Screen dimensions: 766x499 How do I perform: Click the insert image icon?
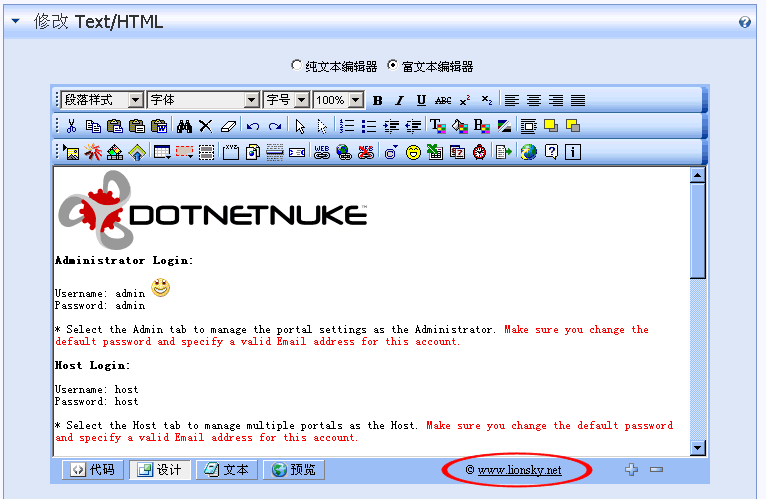click(71, 152)
